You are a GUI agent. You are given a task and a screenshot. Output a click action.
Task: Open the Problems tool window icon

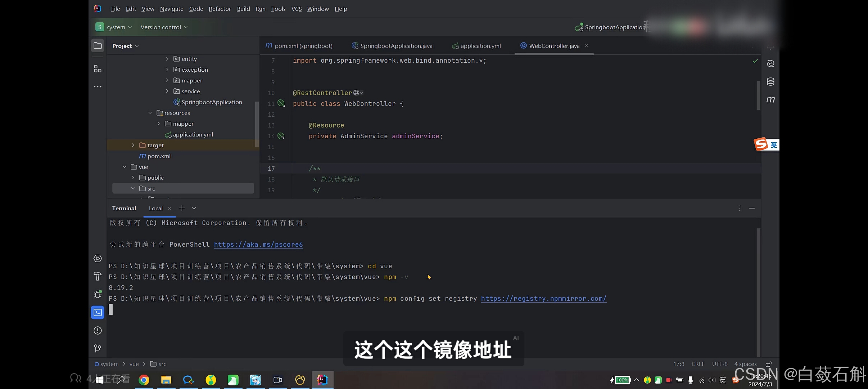[x=98, y=330]
